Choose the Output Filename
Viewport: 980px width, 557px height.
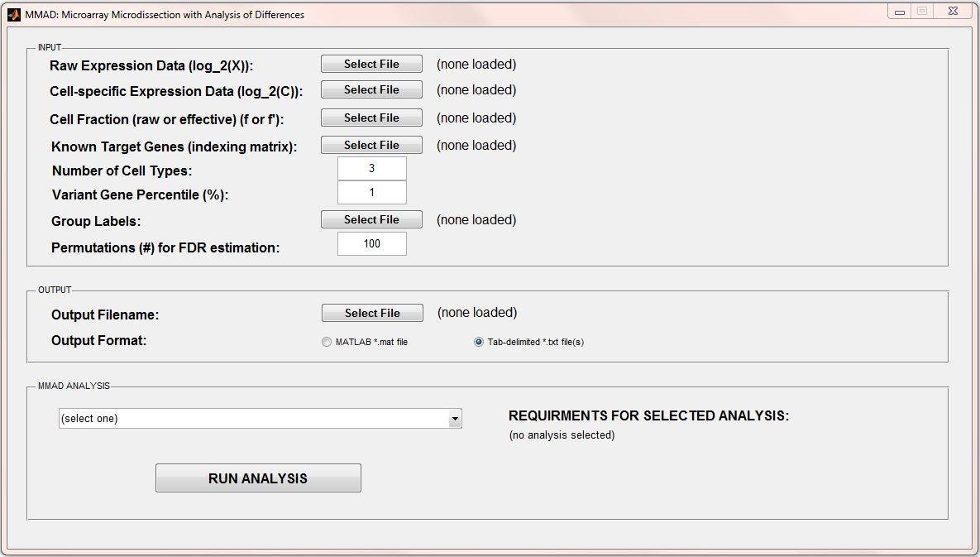[x=371, y=313]
